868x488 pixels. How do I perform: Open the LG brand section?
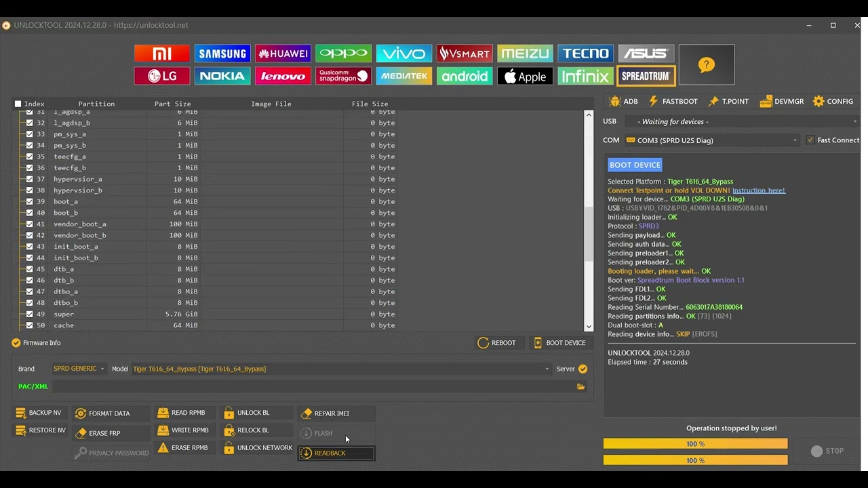[162, 76]
